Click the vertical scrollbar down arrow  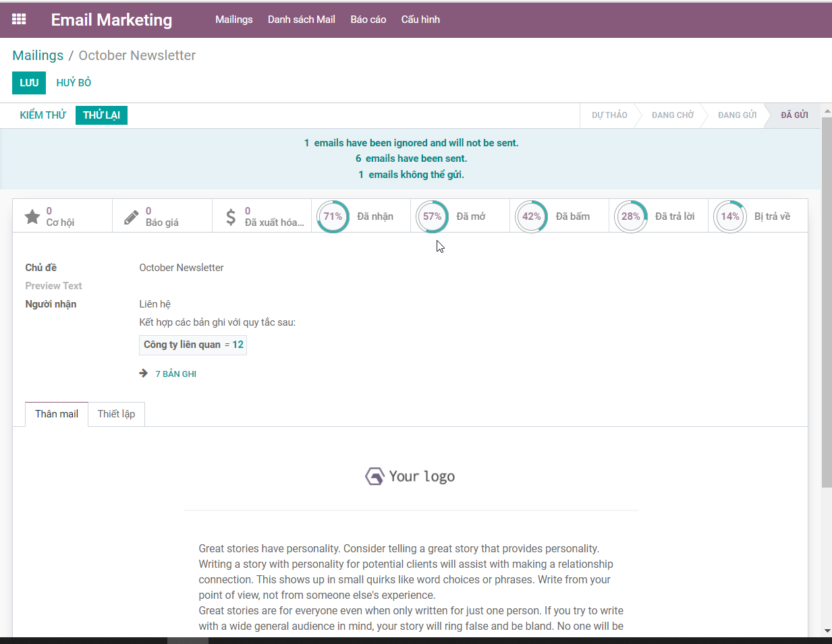pos(827,631)
